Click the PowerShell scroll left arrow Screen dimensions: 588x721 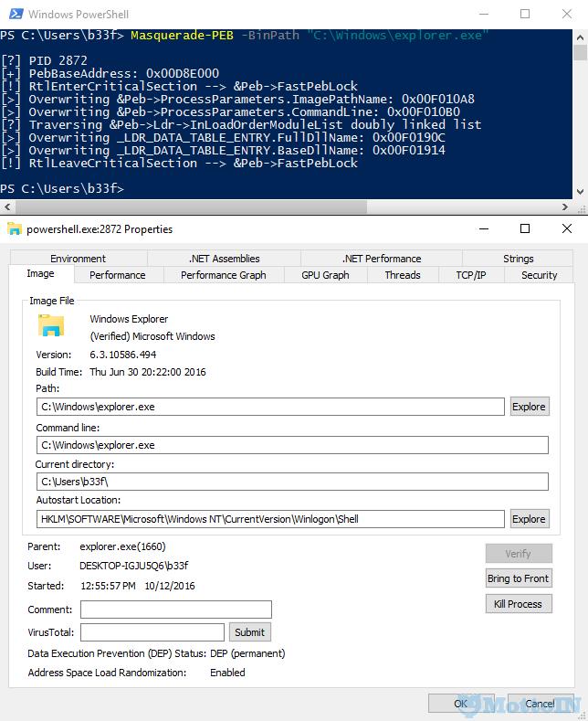(7, 207)
